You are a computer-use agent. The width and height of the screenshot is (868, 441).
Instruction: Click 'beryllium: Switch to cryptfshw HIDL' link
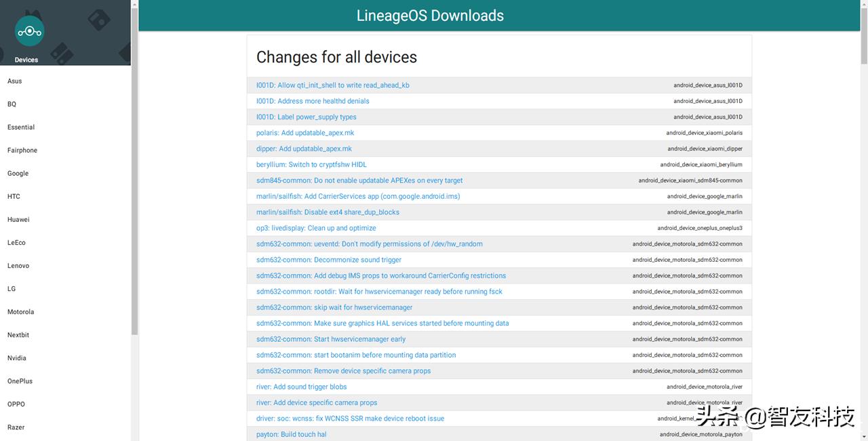311,165
